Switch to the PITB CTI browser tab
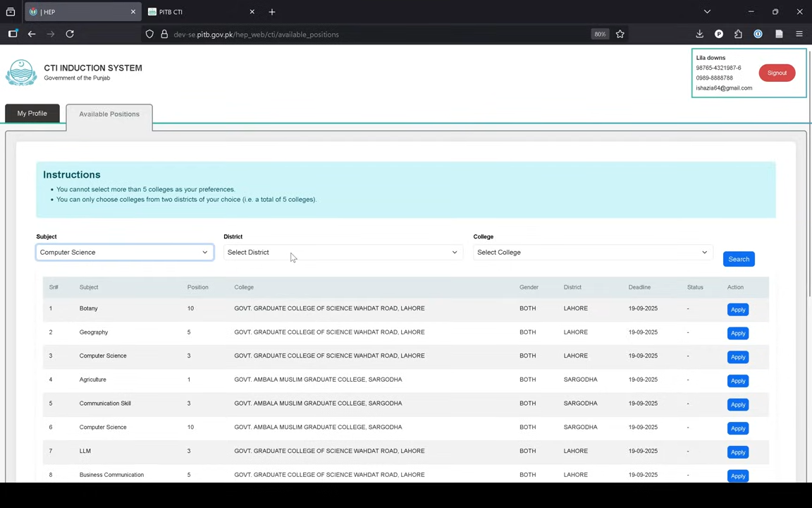The image size is (812, 508). point(197,12)
